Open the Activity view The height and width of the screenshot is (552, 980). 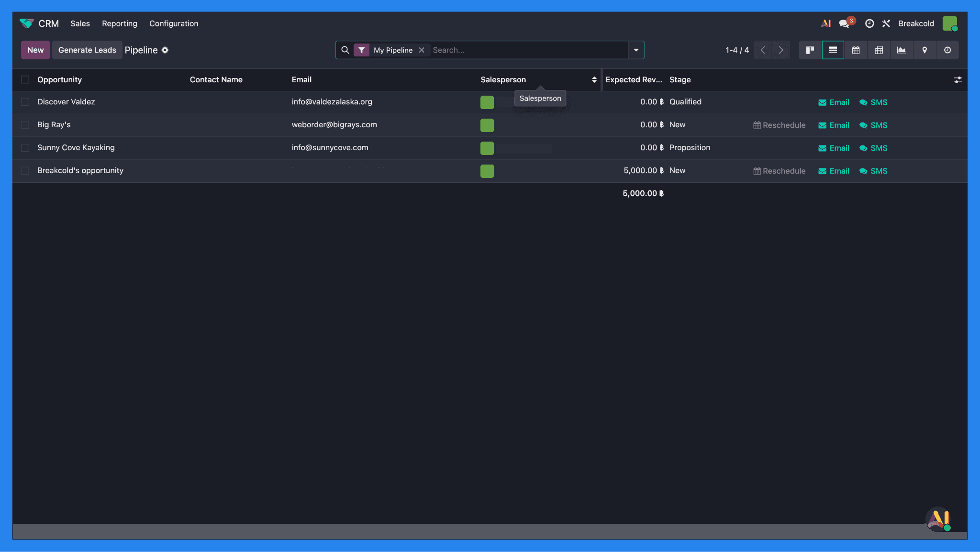947,50
